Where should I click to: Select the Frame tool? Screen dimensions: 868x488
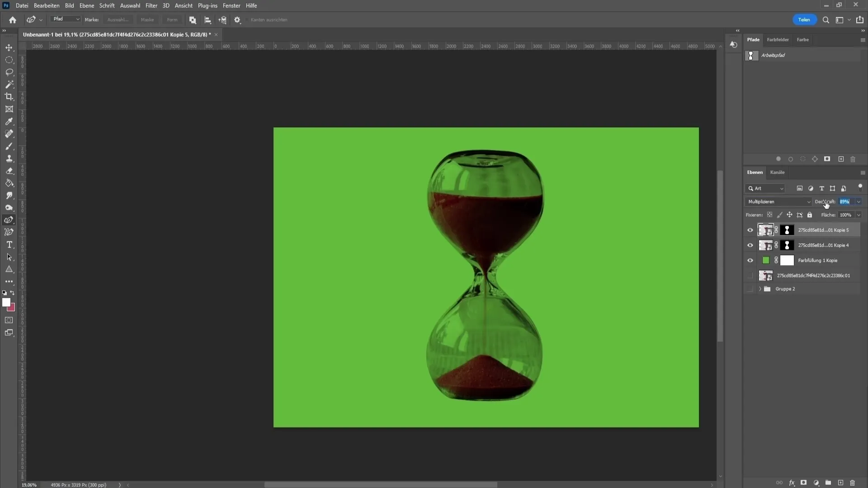point(9,109)
